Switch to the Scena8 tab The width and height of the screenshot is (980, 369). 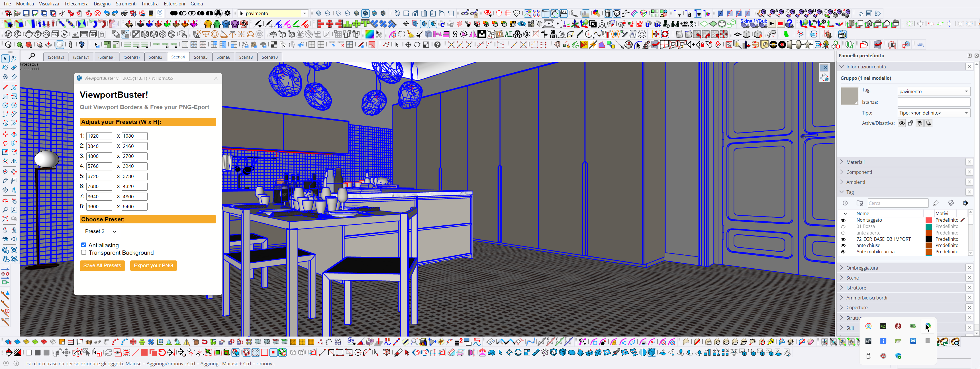pos(246,57)
